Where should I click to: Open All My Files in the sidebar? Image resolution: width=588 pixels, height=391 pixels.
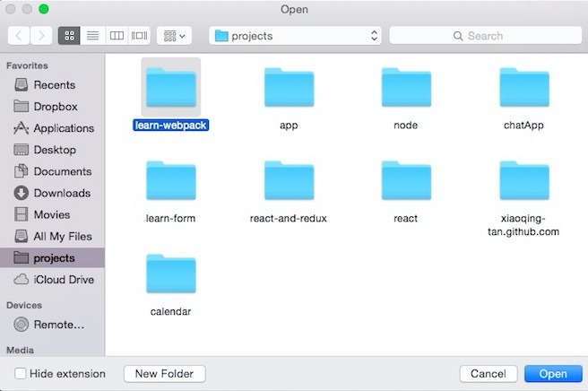53,237
